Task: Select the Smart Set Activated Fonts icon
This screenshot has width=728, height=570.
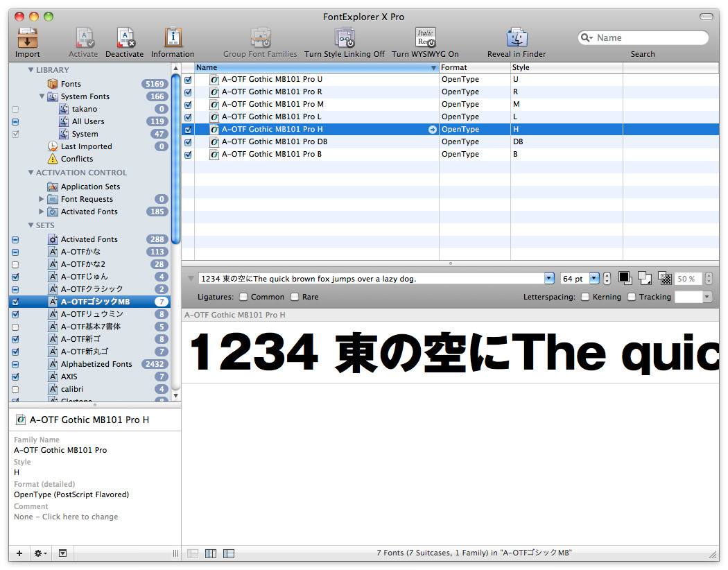Action: 53,239
